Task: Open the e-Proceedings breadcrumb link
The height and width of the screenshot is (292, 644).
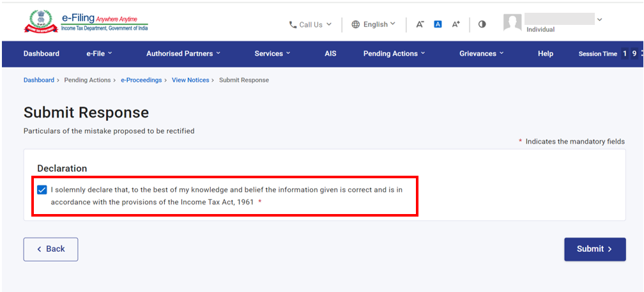Action: point(141,80)
